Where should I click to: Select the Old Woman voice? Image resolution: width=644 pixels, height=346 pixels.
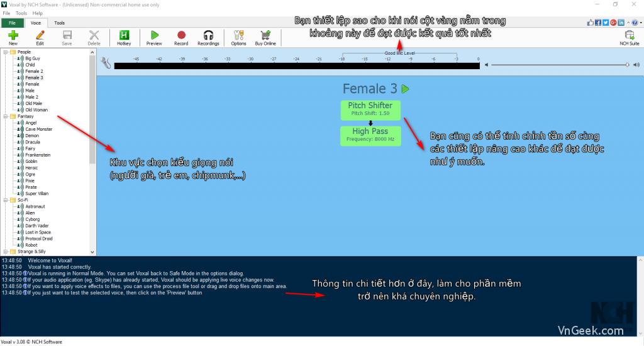tap(36, 110)
